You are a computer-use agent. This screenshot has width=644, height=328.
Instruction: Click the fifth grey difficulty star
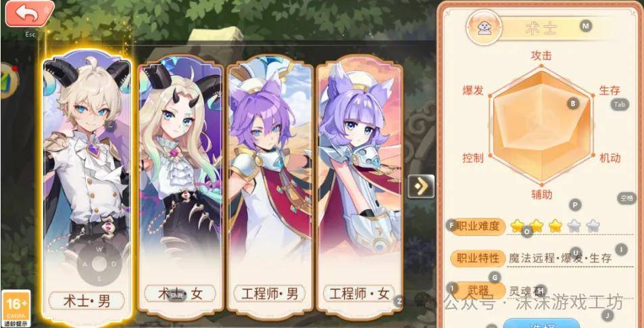pos(593,225)
